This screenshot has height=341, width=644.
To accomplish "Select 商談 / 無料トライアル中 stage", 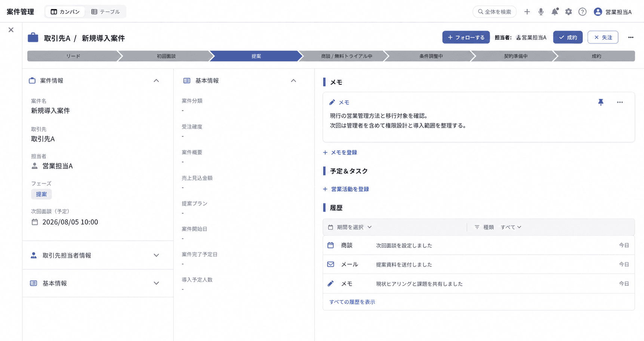I will coord(346,56).
